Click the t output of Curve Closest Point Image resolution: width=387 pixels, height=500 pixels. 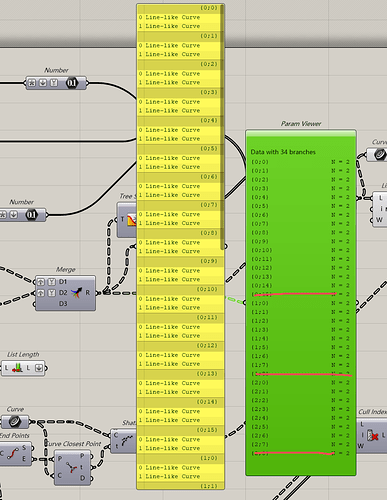click(82, 467)
